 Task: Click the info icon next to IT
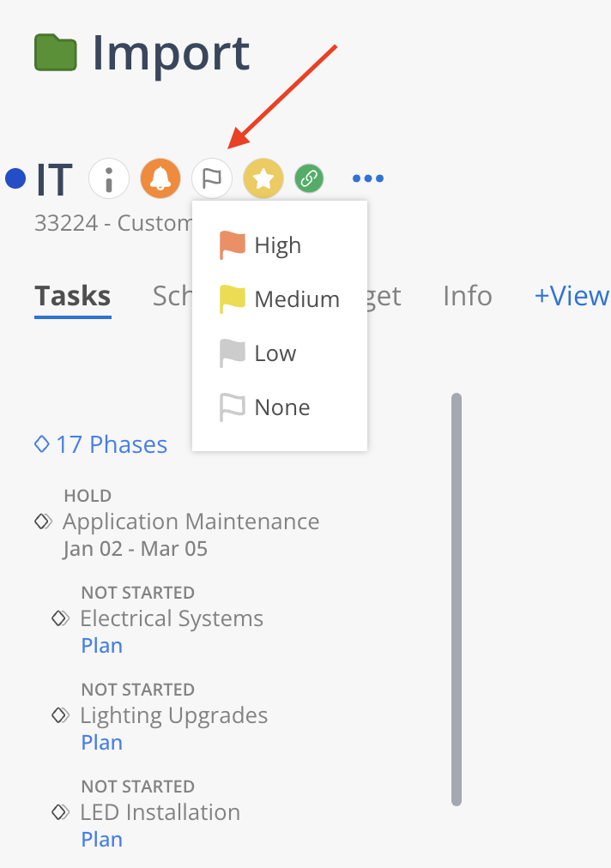click(x=109, y=178)
